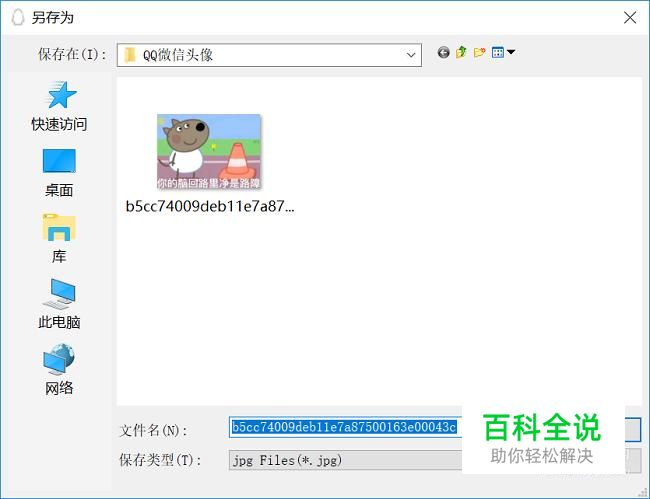Open the 库 libraries location

(x=59, y=238)
